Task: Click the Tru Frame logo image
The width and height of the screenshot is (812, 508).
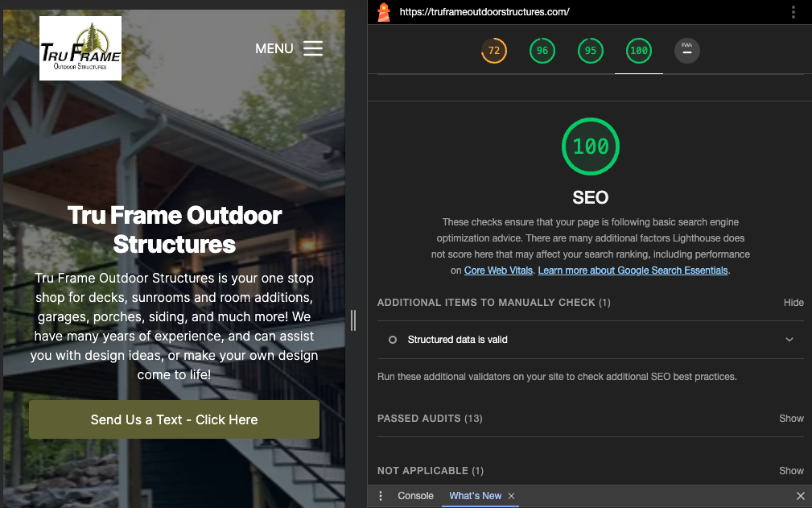Action: point(80,48)
